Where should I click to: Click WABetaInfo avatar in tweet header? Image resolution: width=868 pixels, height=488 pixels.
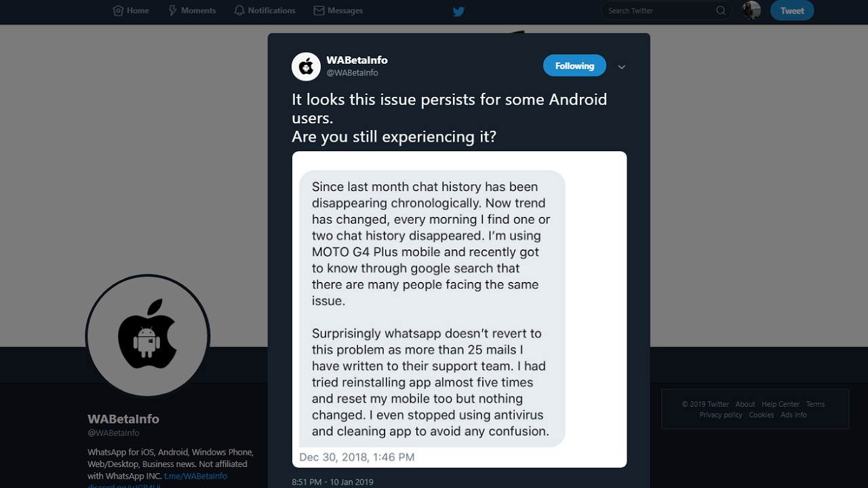click(306, 66)
